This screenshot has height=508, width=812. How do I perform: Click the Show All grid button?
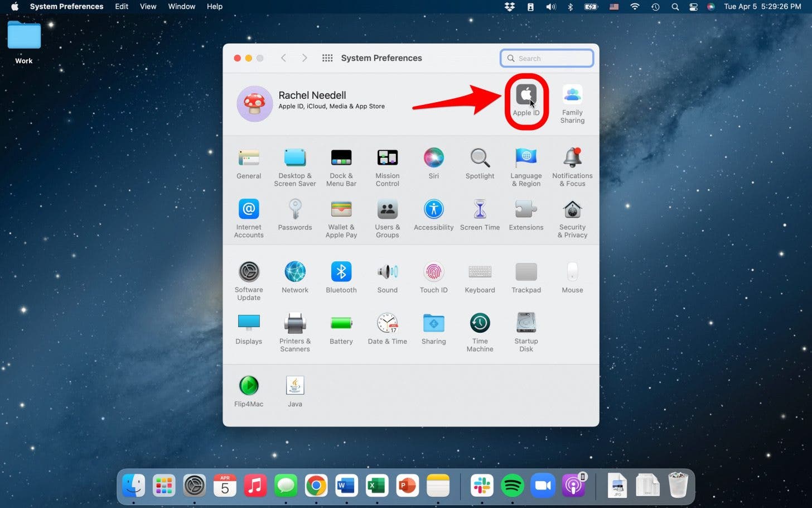[327, 58]
